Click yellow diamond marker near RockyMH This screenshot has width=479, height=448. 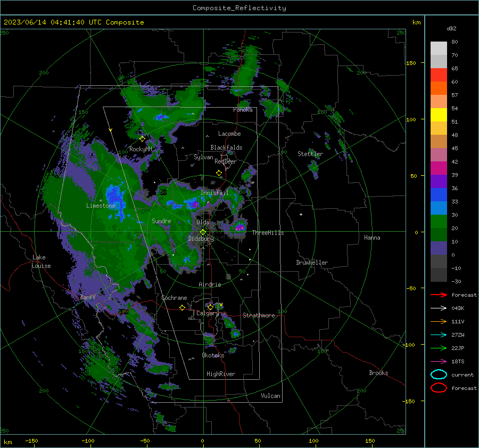click(142, 139)
